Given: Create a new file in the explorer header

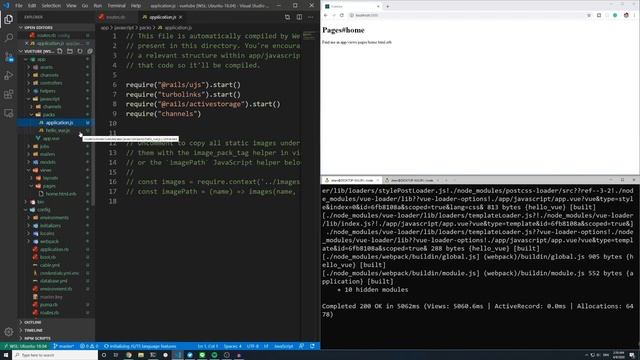Looking at the screenshot, I should 60,51.
